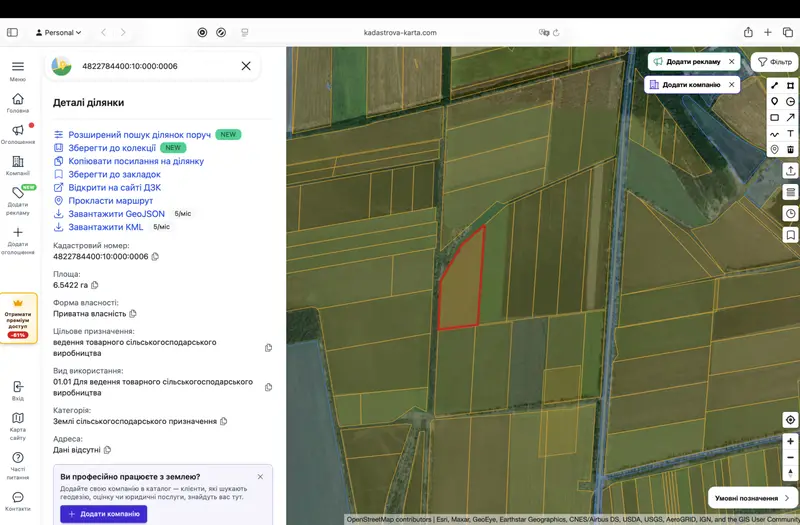Open Часті питання FAQ icon

pos(18,457)
